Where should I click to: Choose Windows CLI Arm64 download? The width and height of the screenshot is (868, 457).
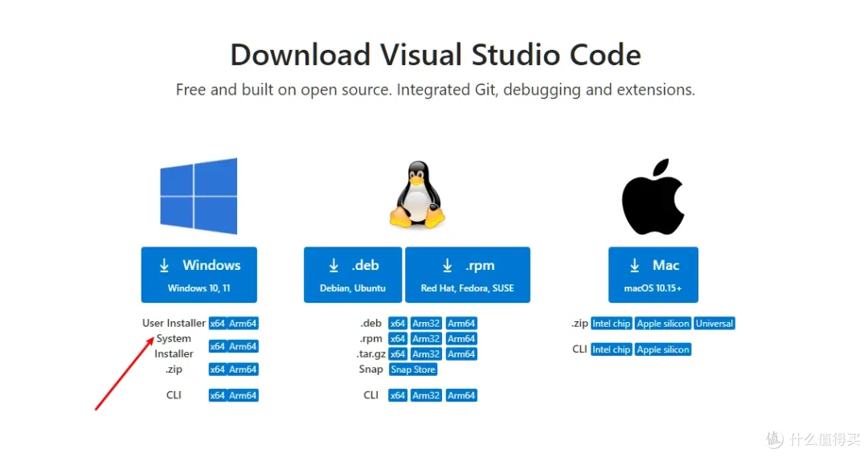243,395
